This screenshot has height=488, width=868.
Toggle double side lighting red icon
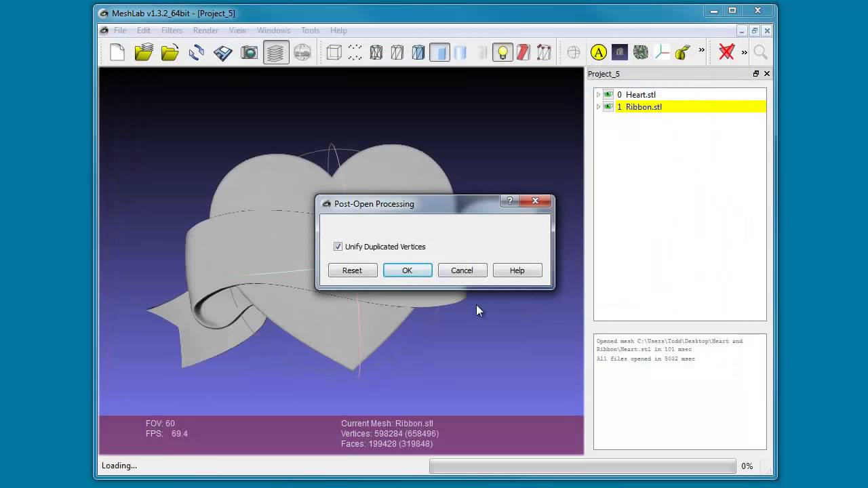tap(524, 52)
